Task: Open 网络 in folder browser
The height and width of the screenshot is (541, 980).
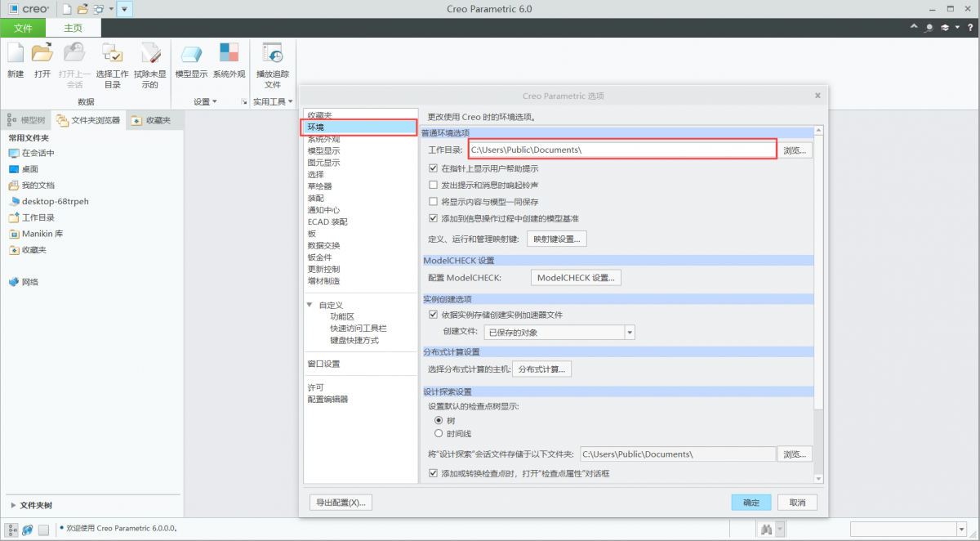Action: tap(23, 282)
